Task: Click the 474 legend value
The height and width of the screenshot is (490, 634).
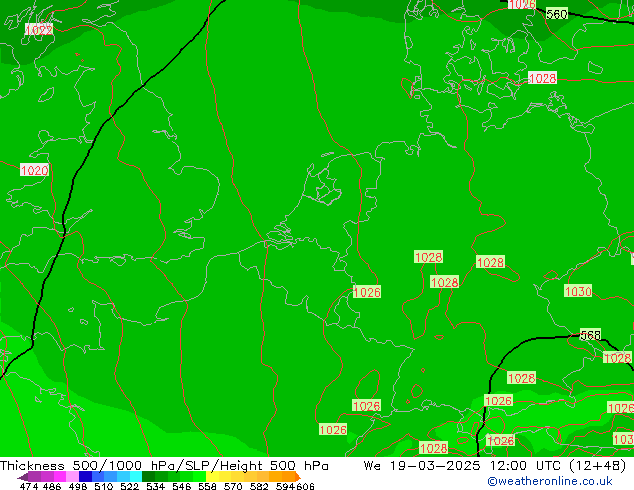Action: tap(30, 486)
